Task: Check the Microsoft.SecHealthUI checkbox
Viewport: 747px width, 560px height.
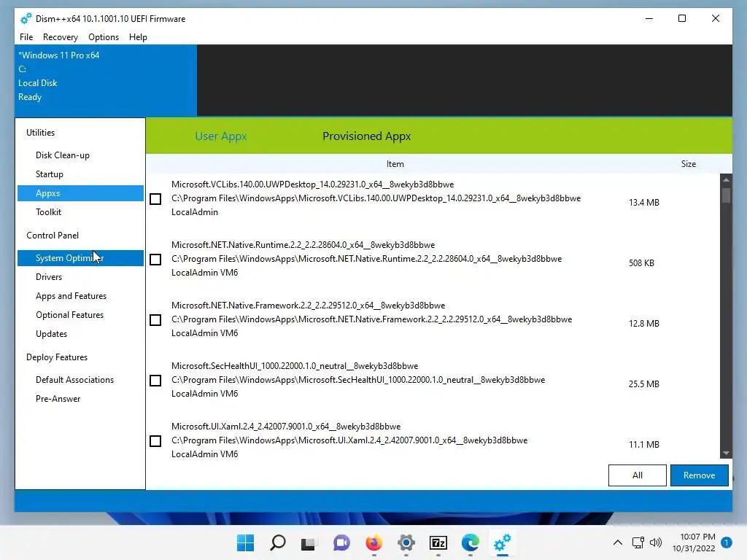Action: coord(155,381)
